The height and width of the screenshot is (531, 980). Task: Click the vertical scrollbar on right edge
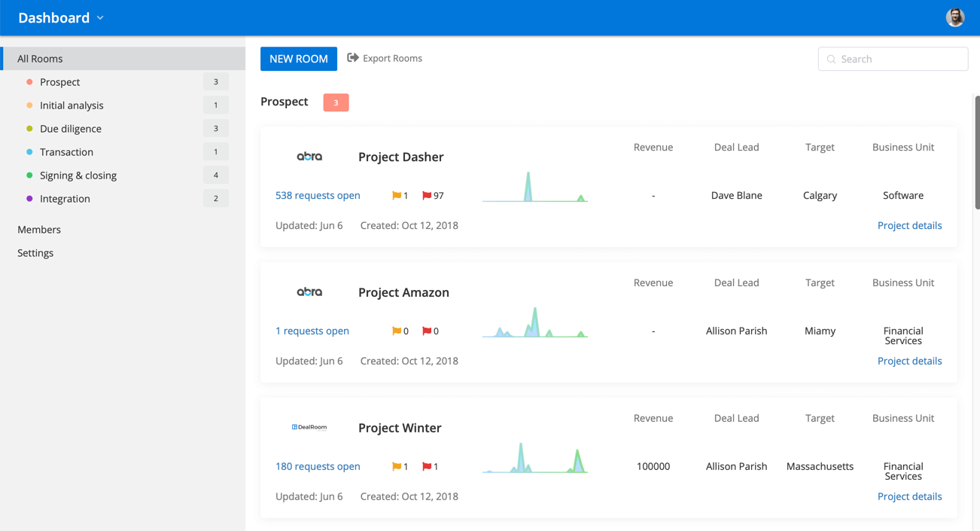point(977,151)
